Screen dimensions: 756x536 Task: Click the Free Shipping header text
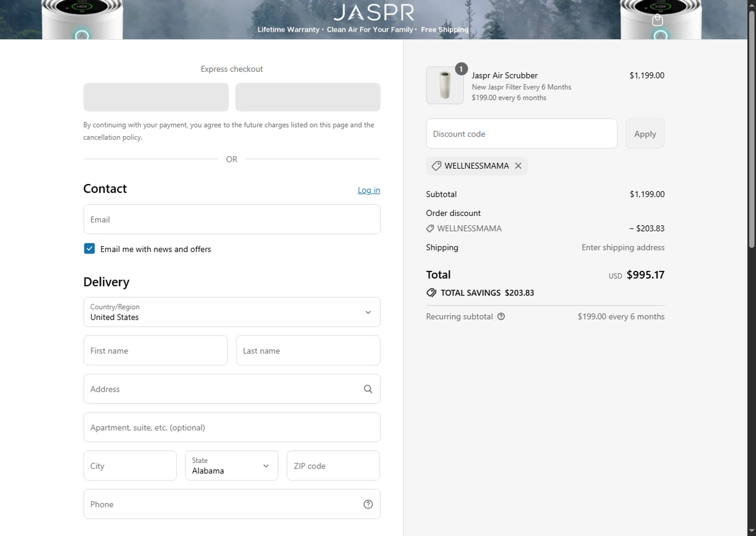coord(445,30)
